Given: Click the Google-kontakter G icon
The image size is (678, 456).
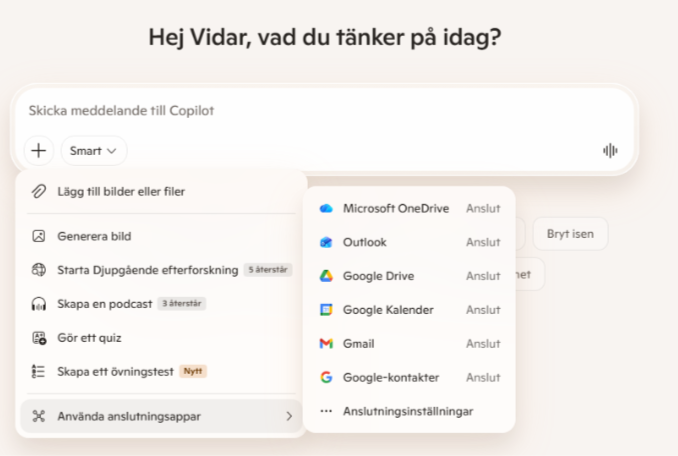Looking at the screenshot, I should (x=326, y=378).
